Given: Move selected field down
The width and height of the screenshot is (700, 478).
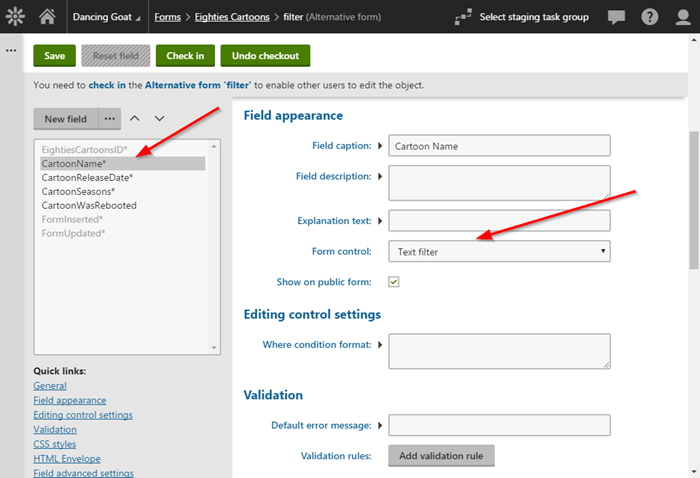Looking at the screenshot, I should pyautogui.click(x=159, y=118).
